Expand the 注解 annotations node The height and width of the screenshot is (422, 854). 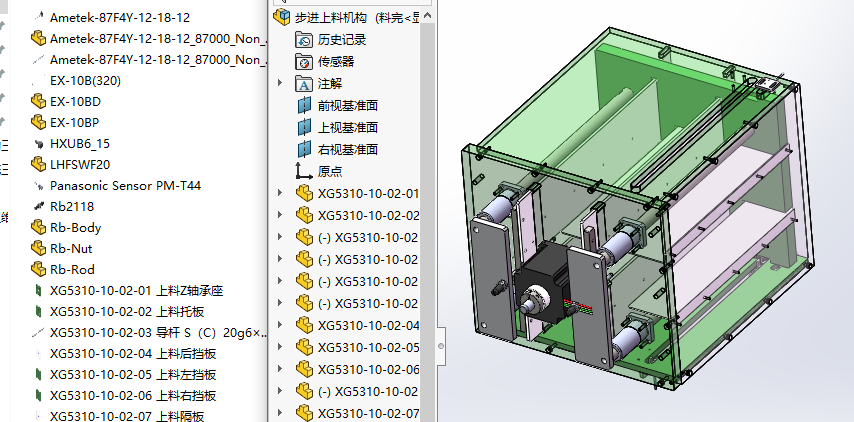click(x=280, y=83)
